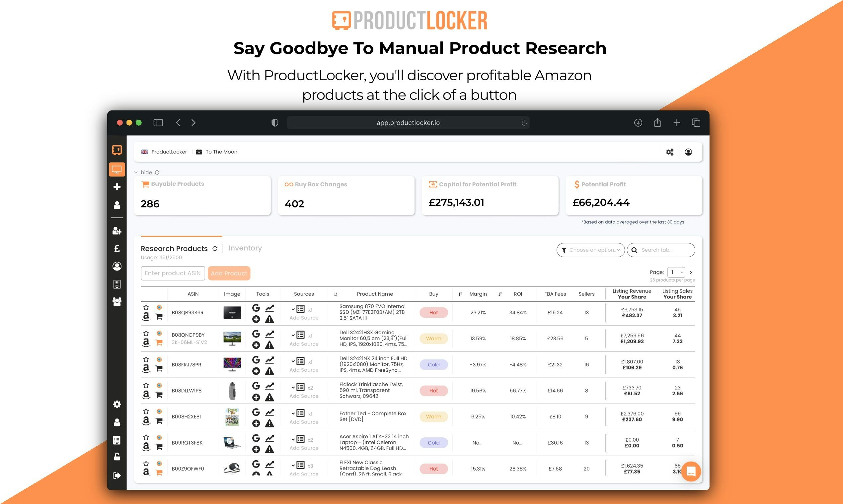
Task: Click the Cold badge for B08FRJ78PR
Action: [433, 364]
